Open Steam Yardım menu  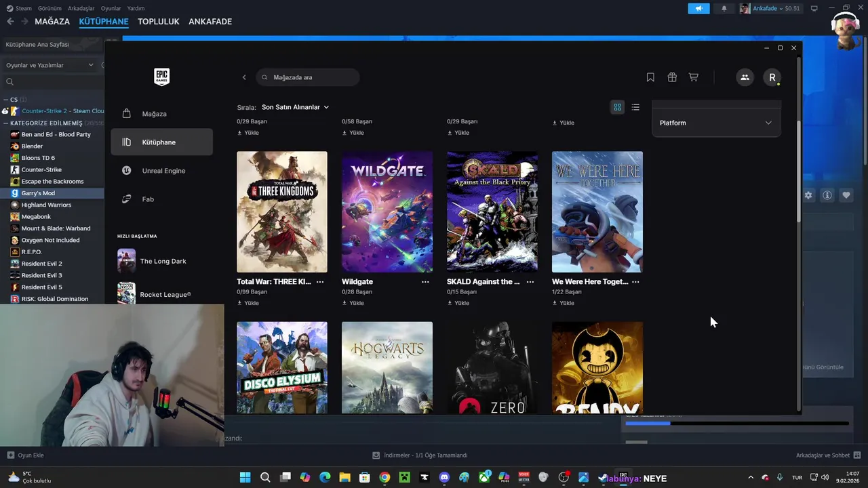(x=136, y=8)
